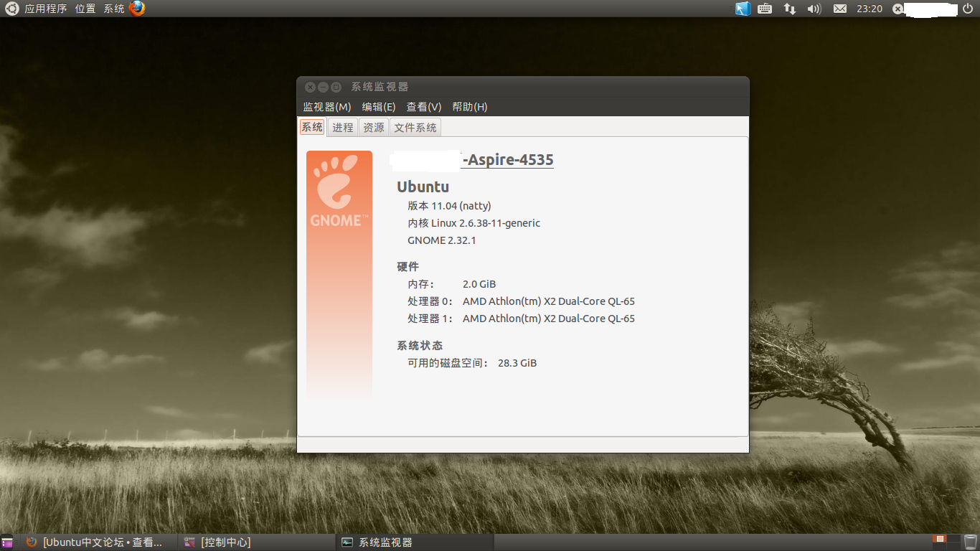
Task: Click the 系统状态 section heading
Action: (x=420, y=346)
